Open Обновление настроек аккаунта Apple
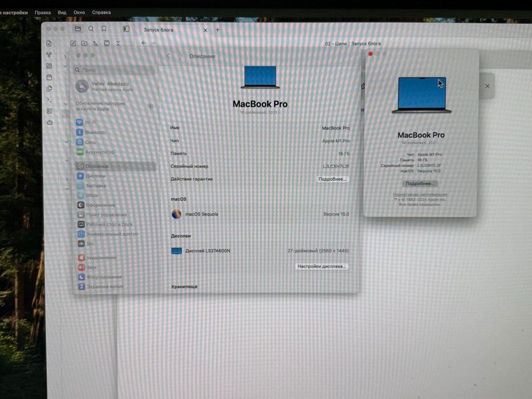Viewport: 532px width, 399px height. click(115, 106)
